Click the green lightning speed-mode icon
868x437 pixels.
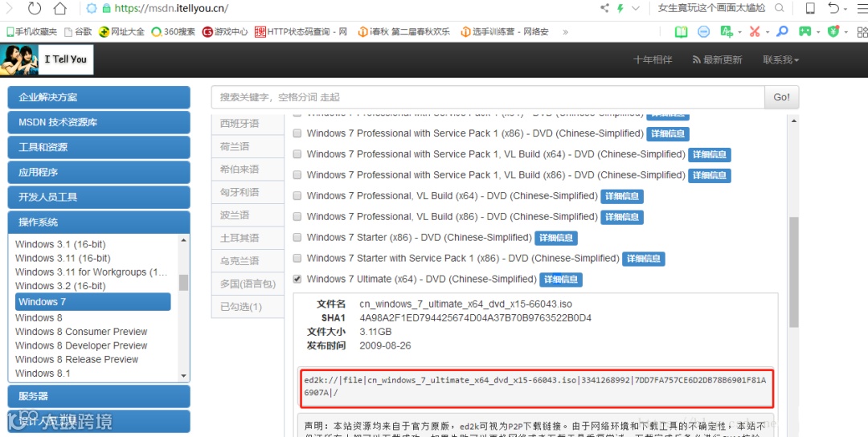[x=620, y=8]
